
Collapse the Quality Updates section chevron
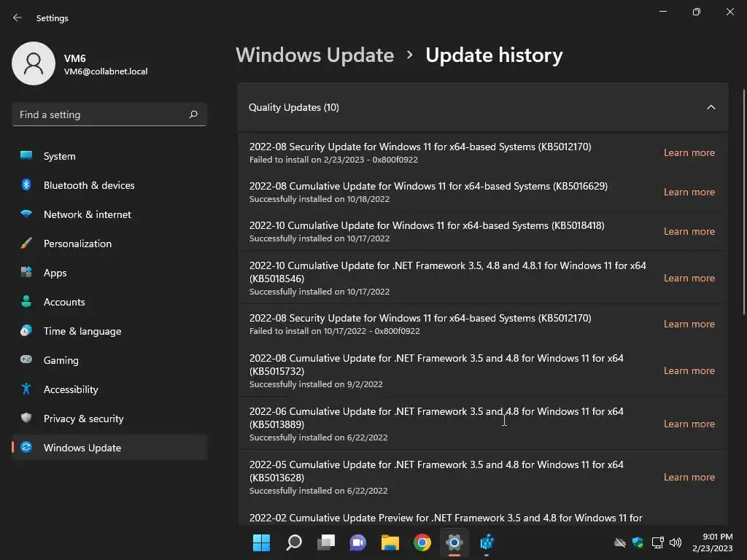(711, 107)
